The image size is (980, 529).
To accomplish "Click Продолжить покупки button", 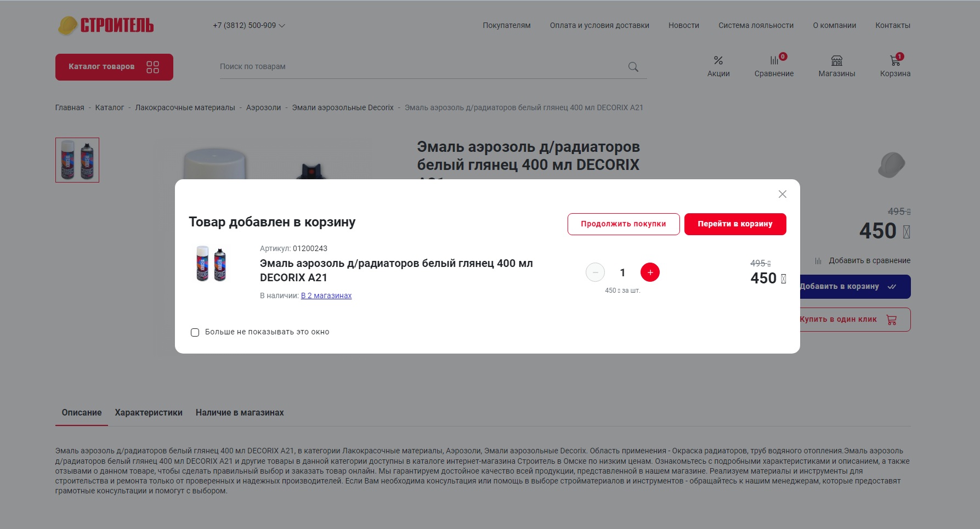I will coord(624,224).
